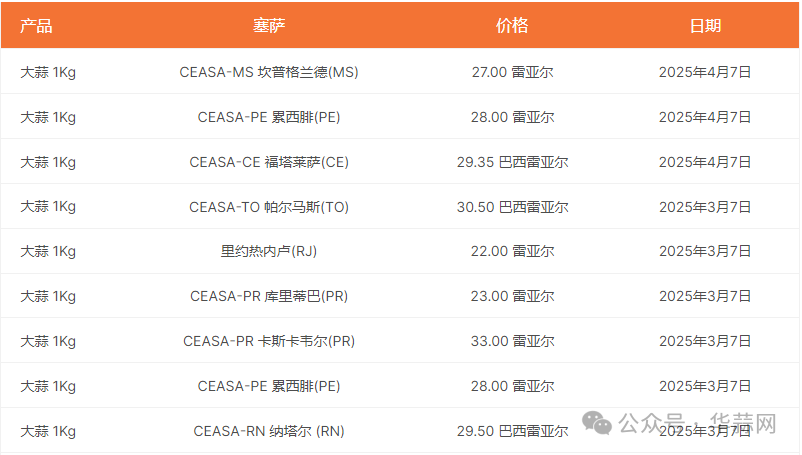Select the 29.35 巴西雷亚尔 price cell
Viewport: 802px width, 455px height.
(x=513, y=162)
